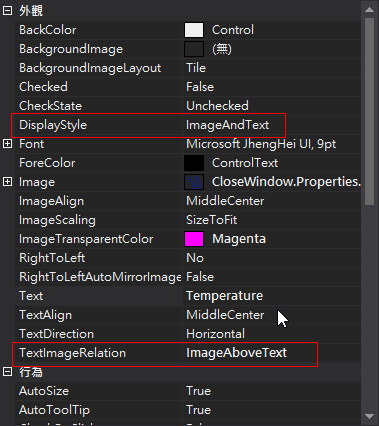The image size is (379, 426).
Task: Click the ForeColor black color swatch
Action: point(194,163)
